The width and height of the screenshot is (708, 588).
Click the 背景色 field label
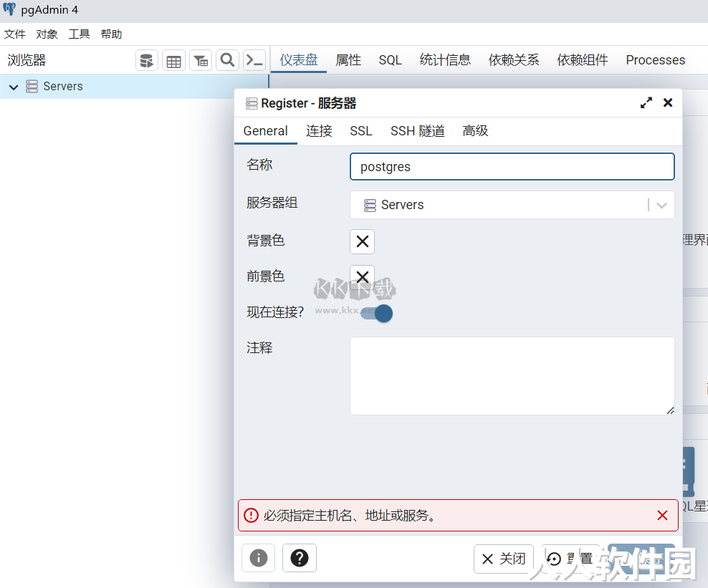pyautogui.click(x=265, y=241)
